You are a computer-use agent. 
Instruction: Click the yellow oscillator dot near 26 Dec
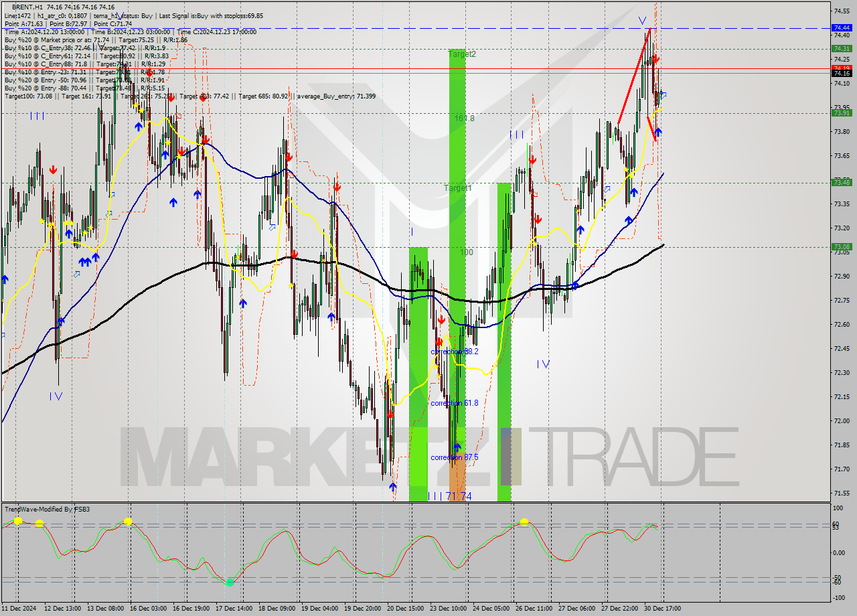pyautogui.click(x=524, y=521)
